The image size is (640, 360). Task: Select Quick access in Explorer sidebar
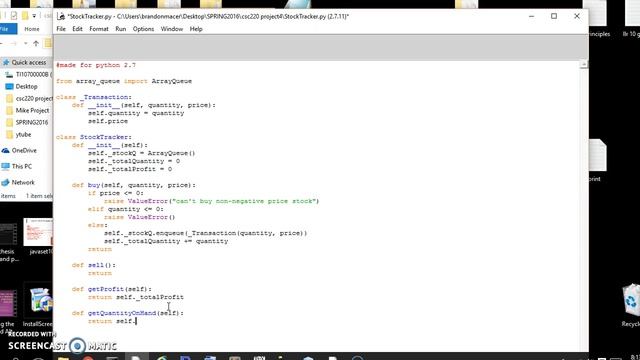tap(29, 62)
